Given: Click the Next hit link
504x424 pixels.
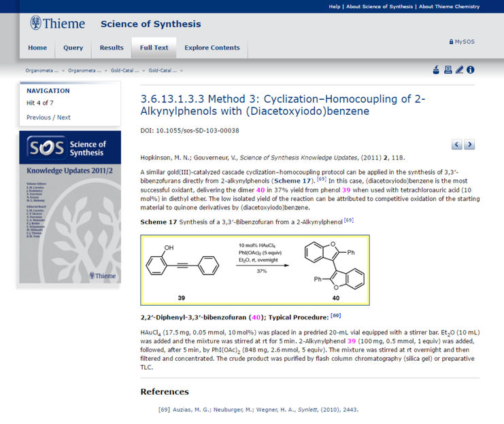Looking at the screenshot, I should point(64,118).
